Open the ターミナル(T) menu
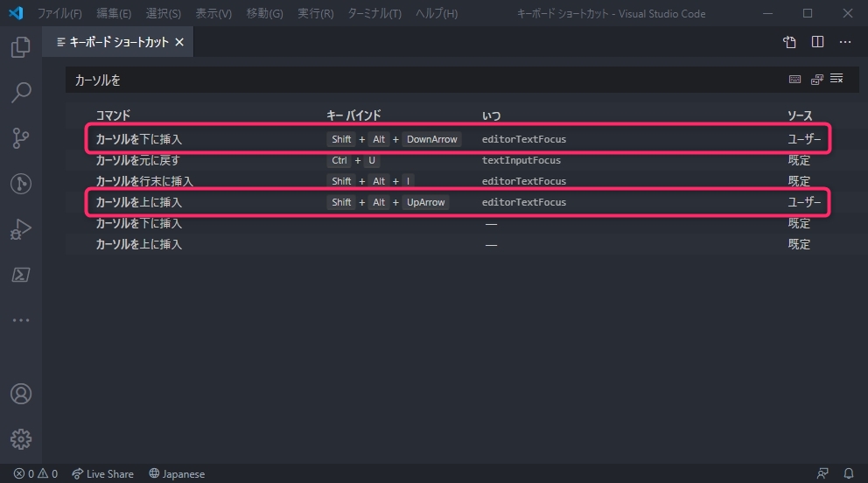 (x=374, y=14)
